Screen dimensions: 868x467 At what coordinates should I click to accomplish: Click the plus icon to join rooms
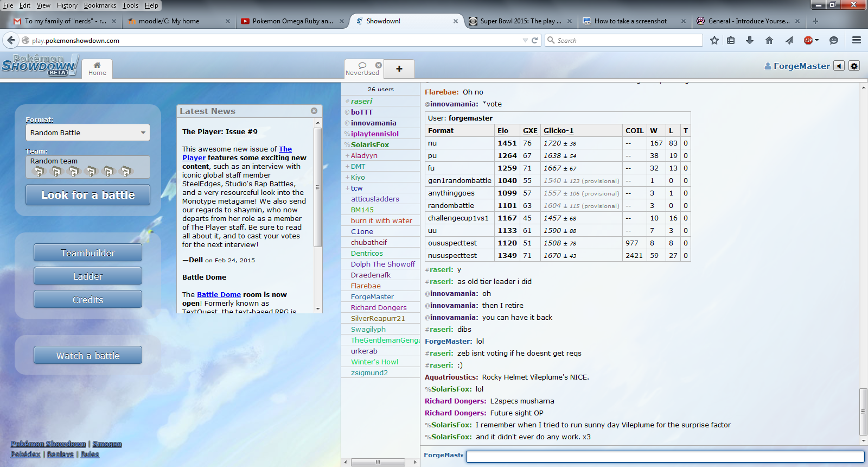point(399,69)
